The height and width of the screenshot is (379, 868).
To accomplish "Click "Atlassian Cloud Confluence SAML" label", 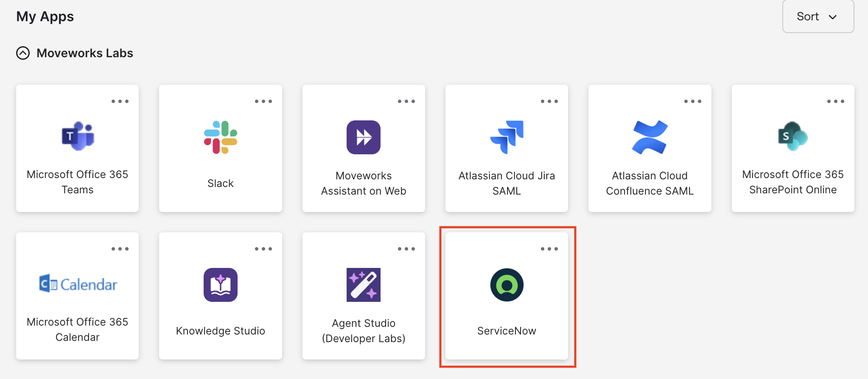I will click(650, 183).
